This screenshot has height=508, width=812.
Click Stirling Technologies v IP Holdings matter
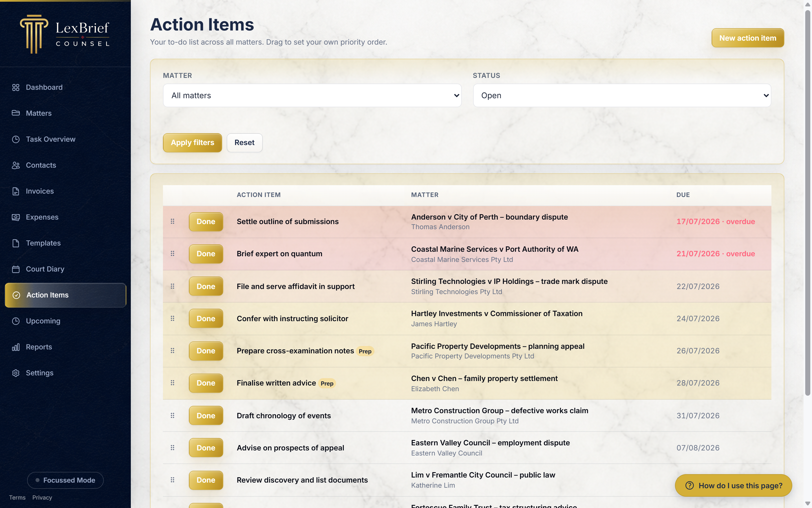[x=509, y=282]
